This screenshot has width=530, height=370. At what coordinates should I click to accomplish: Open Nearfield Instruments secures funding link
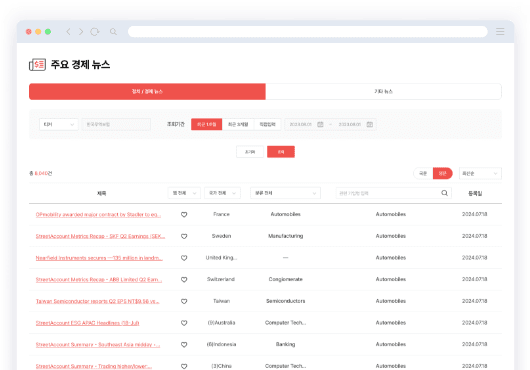[x=99, y=258]
